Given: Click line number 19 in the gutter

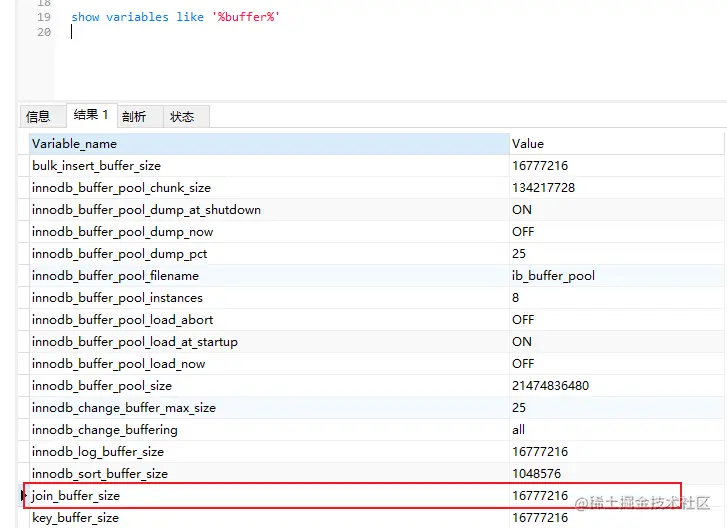Looking at the screenshot, I should (x=44, y=17).
